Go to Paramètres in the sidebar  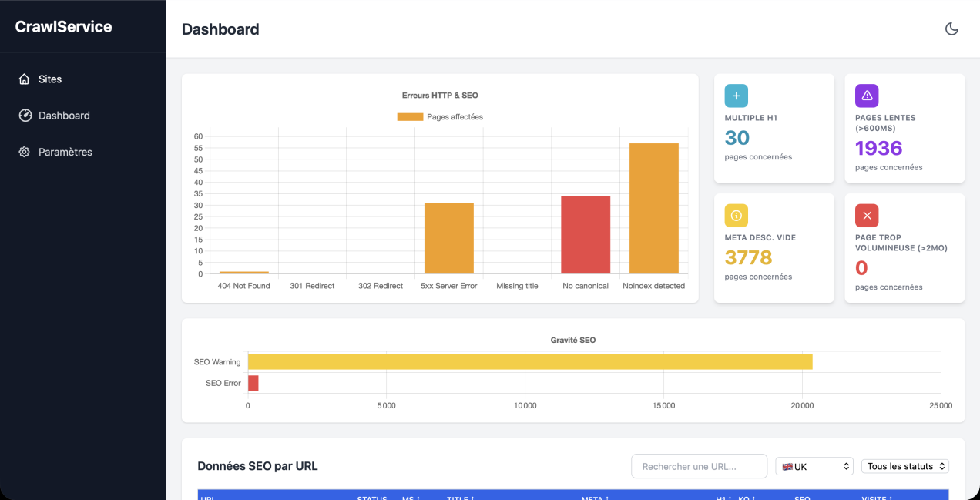pos(65,153)
